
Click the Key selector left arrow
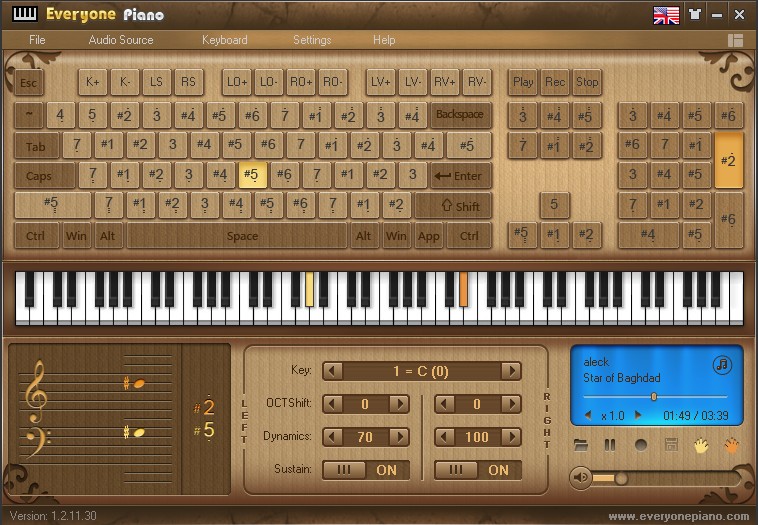tap(332, 371)
